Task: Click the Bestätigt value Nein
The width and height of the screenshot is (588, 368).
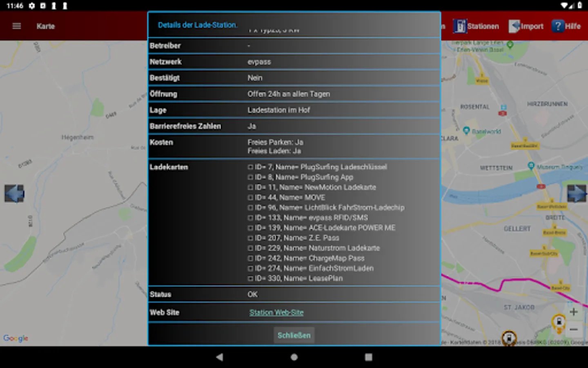Action: point(255,78)
